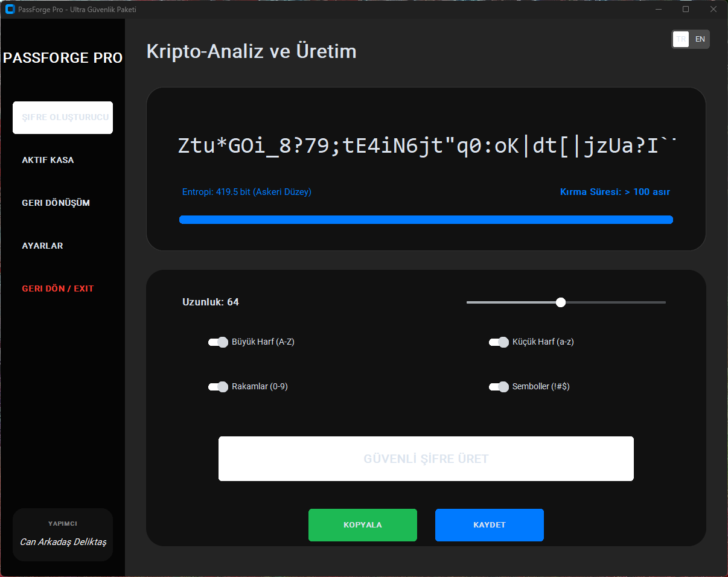Viewport: 728px width, 577px height.
Task: Click the PassForge Pro title bar app icon
Action: pos(10,9)
